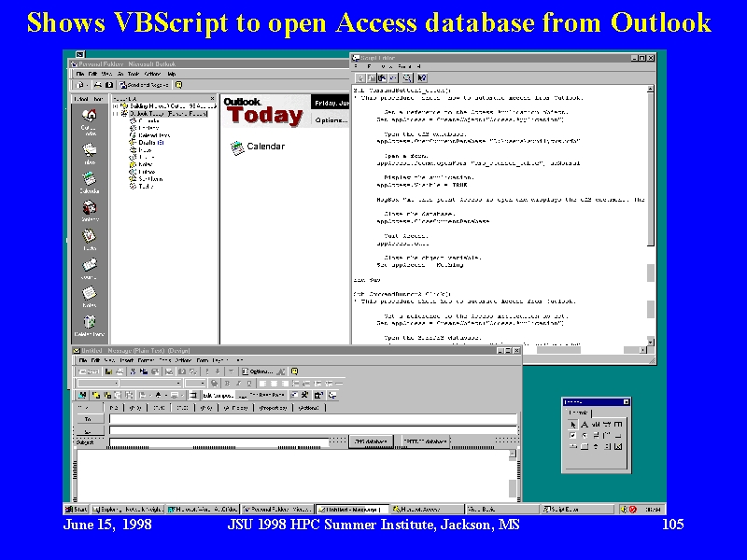Open the Notes shortcut in the Outlook bar

point(89,296)
